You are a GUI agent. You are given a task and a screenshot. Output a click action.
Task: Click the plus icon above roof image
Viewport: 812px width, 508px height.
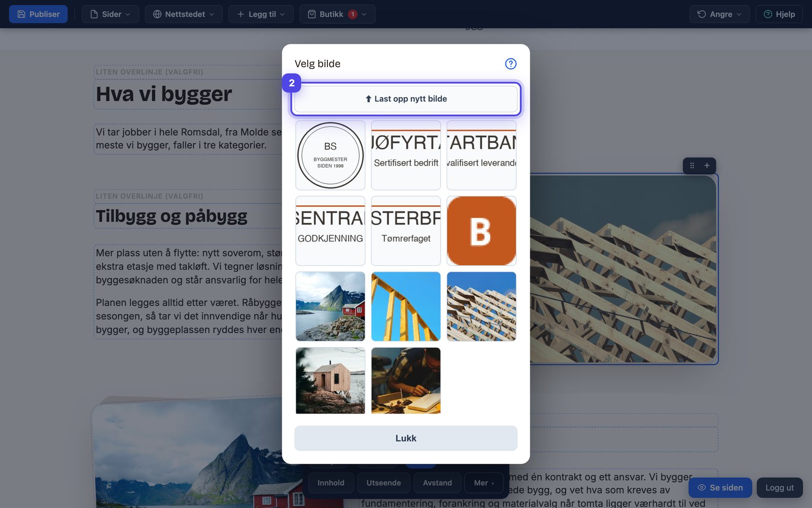point(707,166)
